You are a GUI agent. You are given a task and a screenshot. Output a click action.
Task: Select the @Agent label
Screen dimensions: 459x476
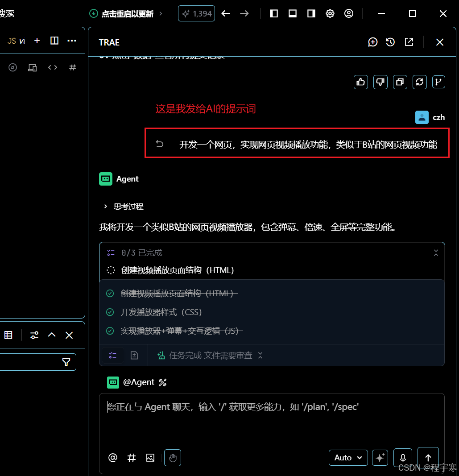coord(138,382)
